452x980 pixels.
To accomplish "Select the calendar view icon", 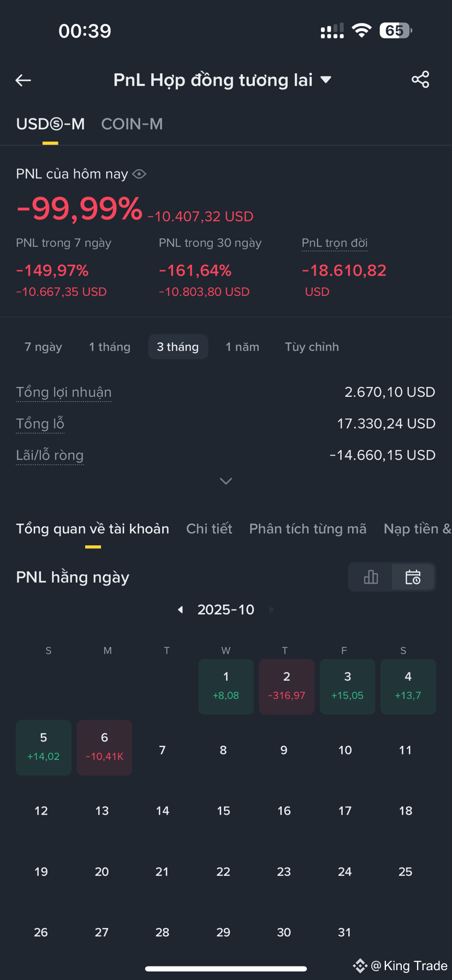I will pos(413,577).
